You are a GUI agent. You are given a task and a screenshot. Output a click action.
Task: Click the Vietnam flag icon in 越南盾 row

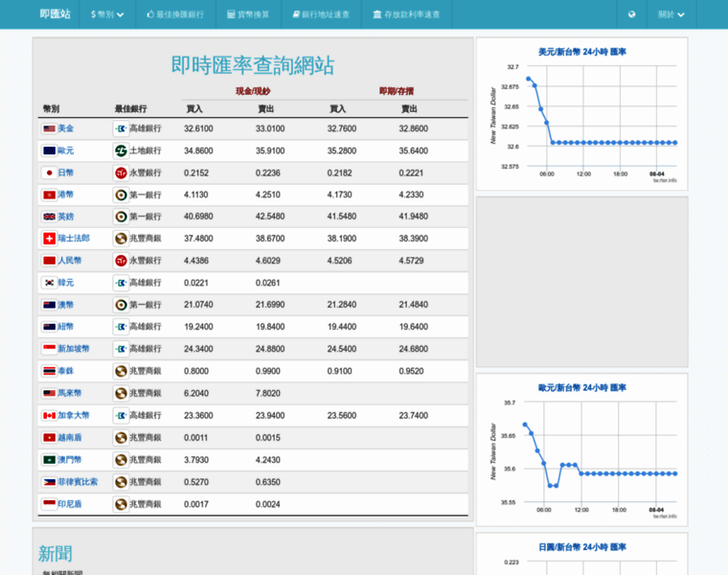point(49,438)
